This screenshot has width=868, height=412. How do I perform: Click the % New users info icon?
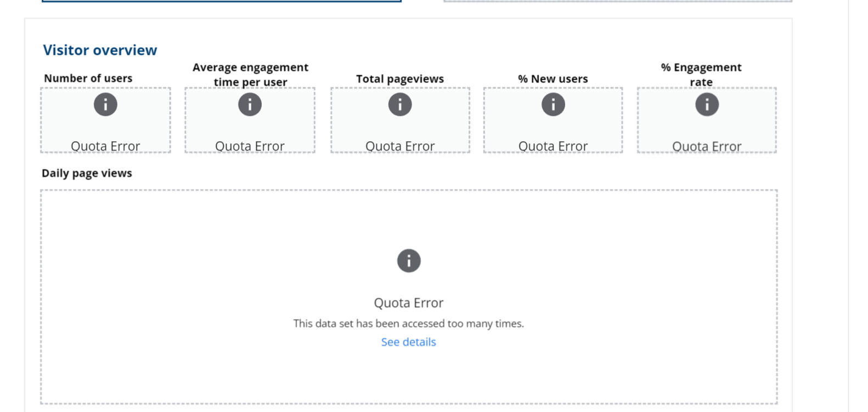[x=553, y=104]
